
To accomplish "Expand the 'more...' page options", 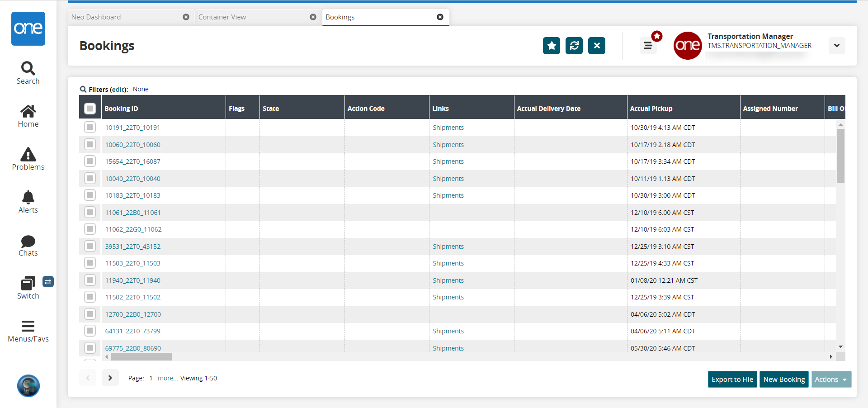I will click(167, 378).
